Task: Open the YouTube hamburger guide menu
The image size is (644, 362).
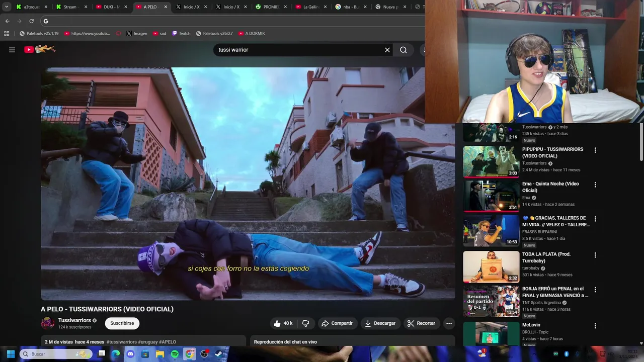Action: point(12,50)
